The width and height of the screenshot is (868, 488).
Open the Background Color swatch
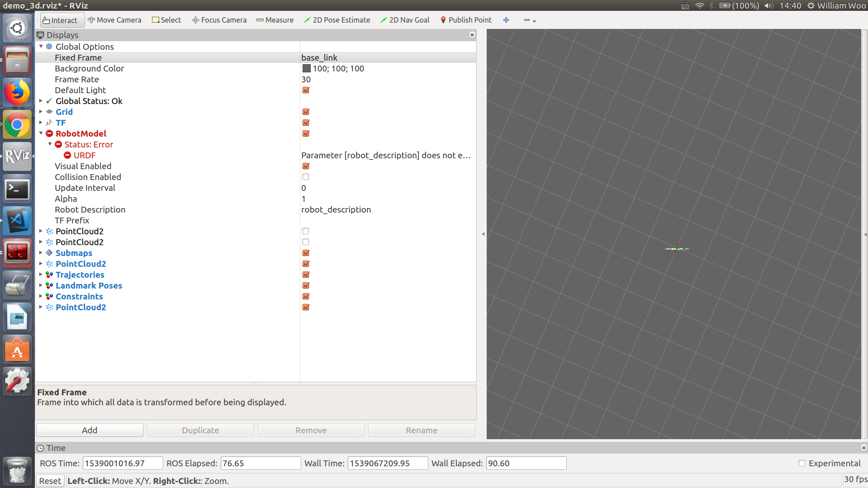click(x=307, y=68)
